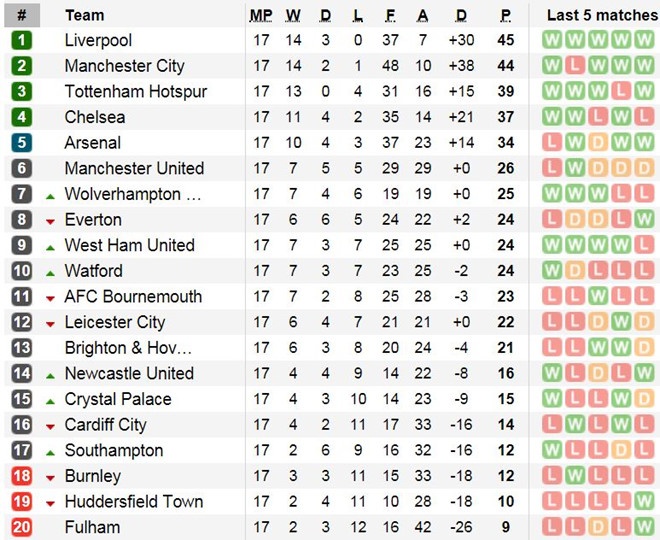Sort table by the MP column header
660x540 pixels.
[x=261, y=15]
